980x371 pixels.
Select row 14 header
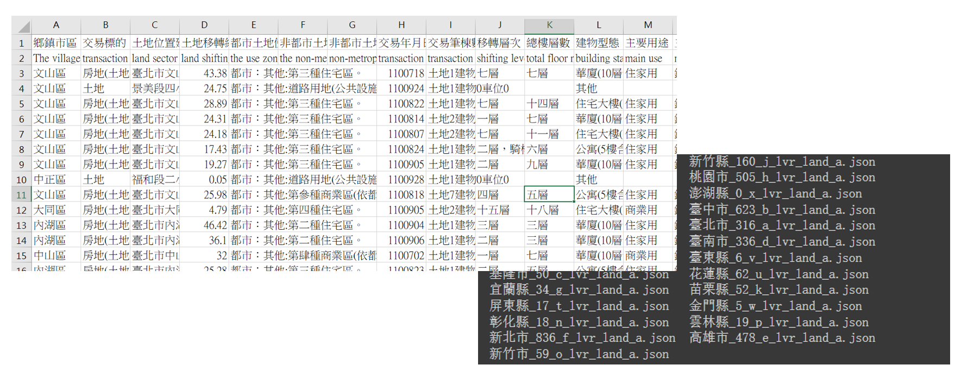22,241
